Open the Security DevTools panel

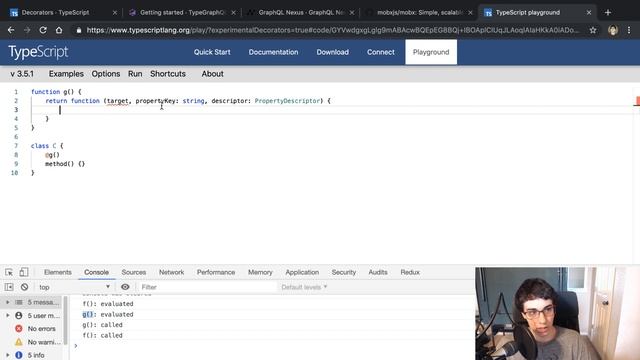click(344, 272)
